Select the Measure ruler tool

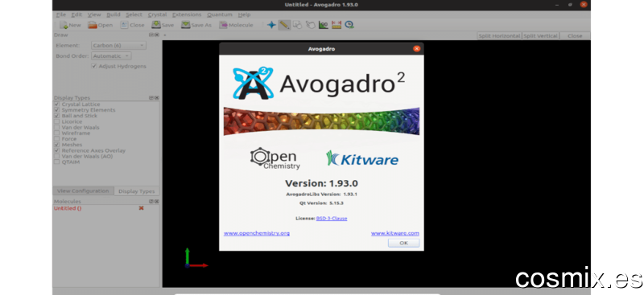click(x=336, y=25)
